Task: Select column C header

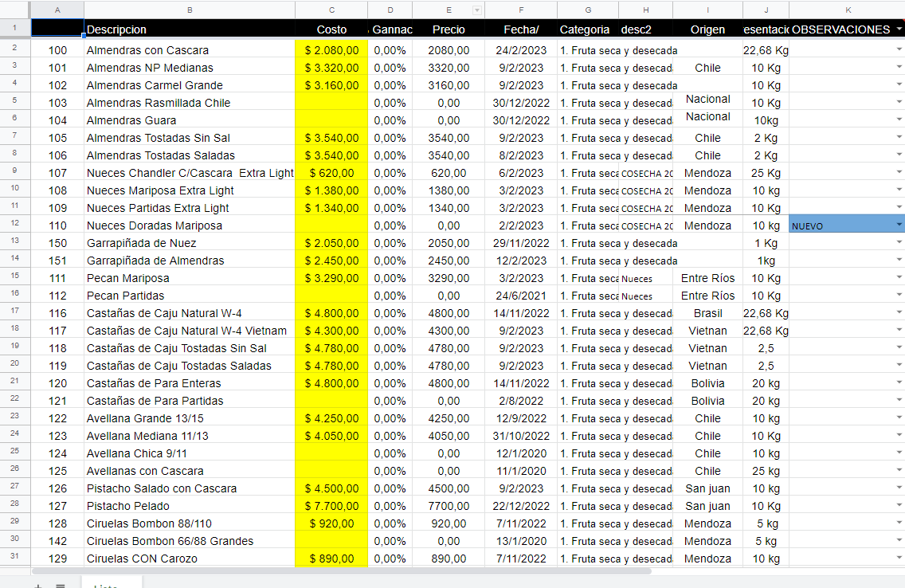Action: click(331, 10)
